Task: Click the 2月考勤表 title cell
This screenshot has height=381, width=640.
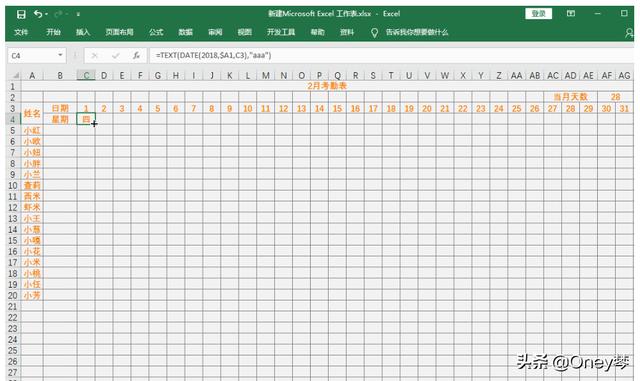Action: pos(327,86)
